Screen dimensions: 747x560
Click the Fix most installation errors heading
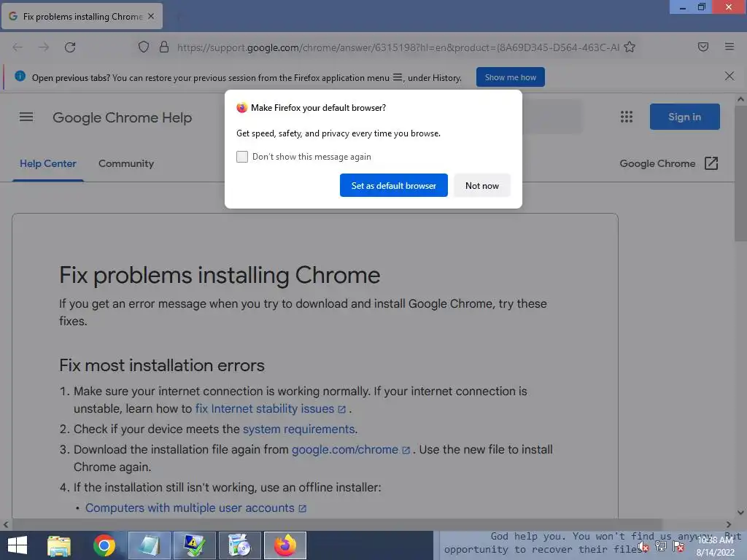161,365
